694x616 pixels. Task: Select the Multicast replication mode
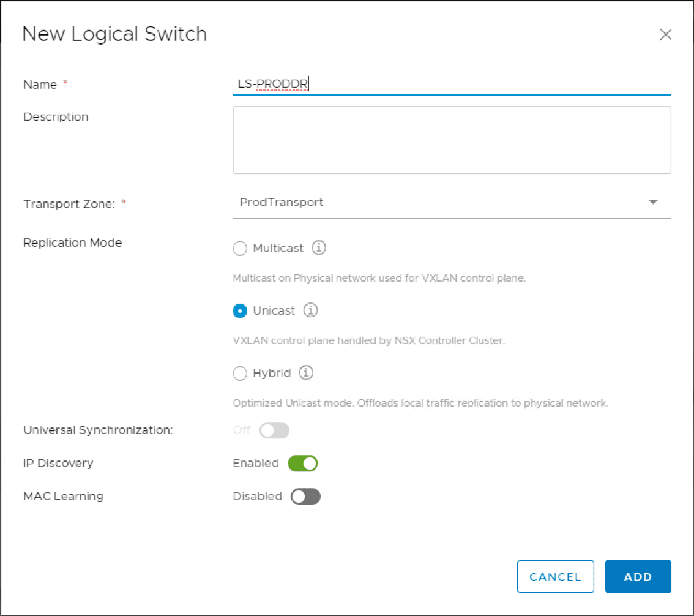click(x=240, y=248)
